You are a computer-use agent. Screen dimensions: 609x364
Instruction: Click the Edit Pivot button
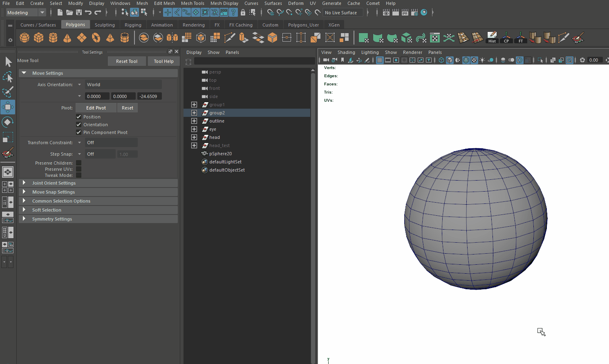[96, 108]
